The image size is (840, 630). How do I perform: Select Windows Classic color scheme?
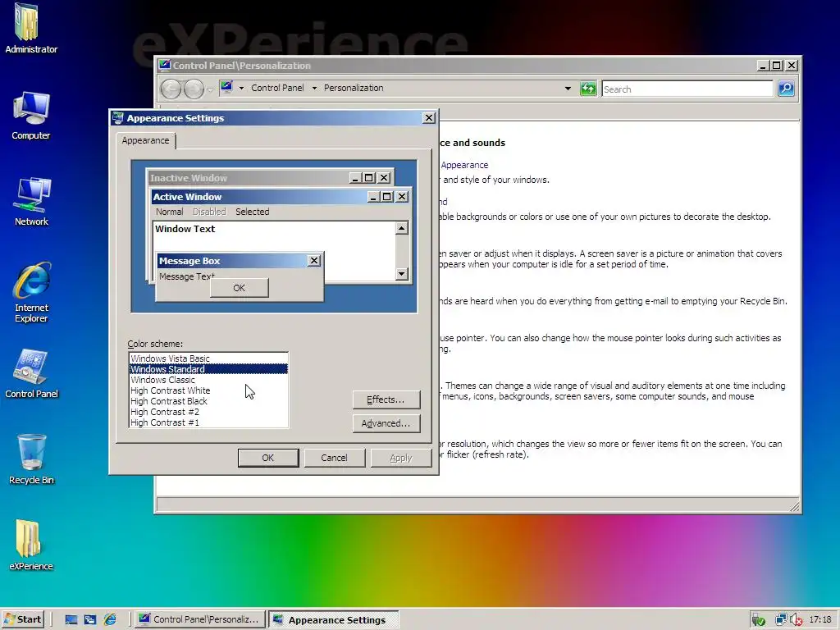point(208,380)
